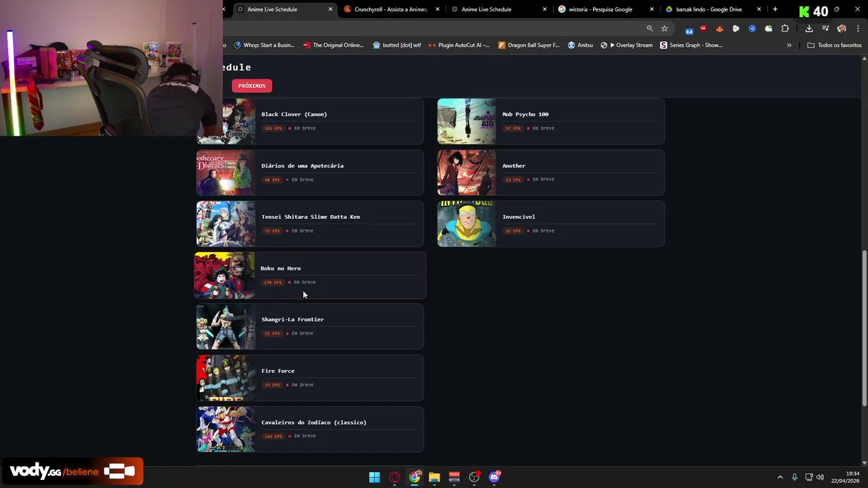The height and width of the screenshot is (488, 868).
Task: Click the green-badge white extension icon
Action: 768,28
